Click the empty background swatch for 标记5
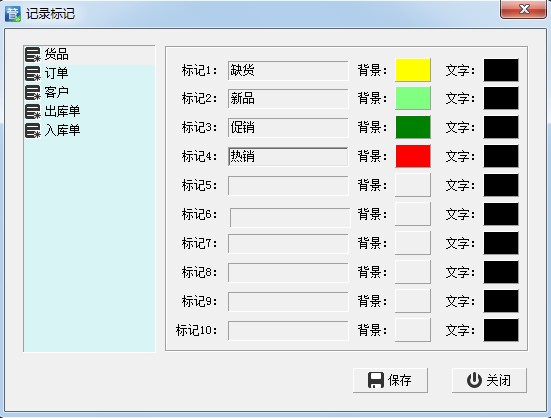This screenshot has width=551, height=418. pos(413,185)
